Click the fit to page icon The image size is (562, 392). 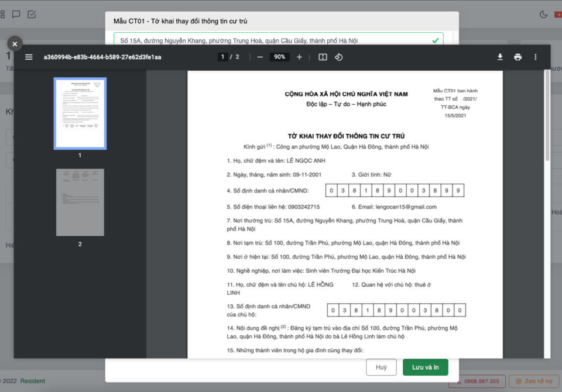(x=323, y=57)
